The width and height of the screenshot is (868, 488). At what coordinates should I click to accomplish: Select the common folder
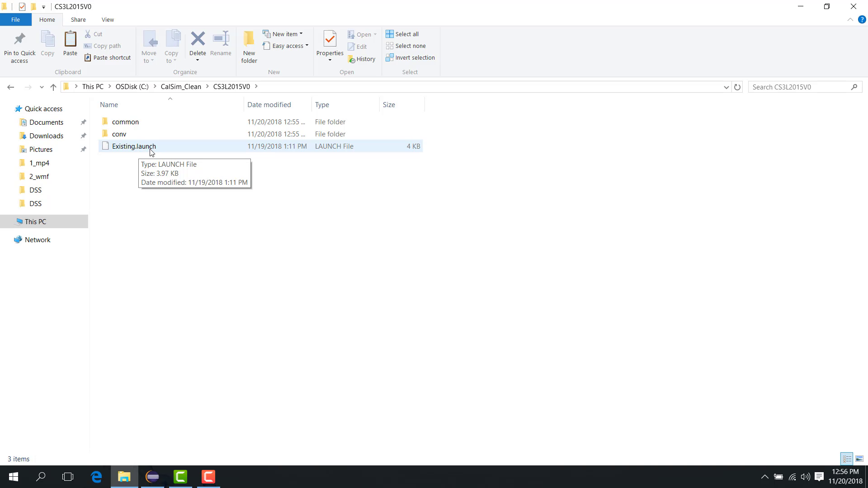(x=260, y=122)
